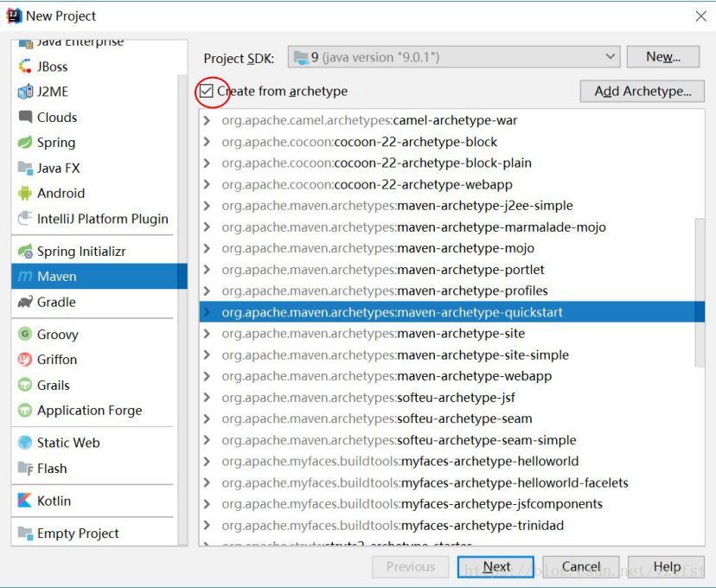The image size is (716, 588).
Task: Click the Spring Initializr icon
Action: click(25, 251)
